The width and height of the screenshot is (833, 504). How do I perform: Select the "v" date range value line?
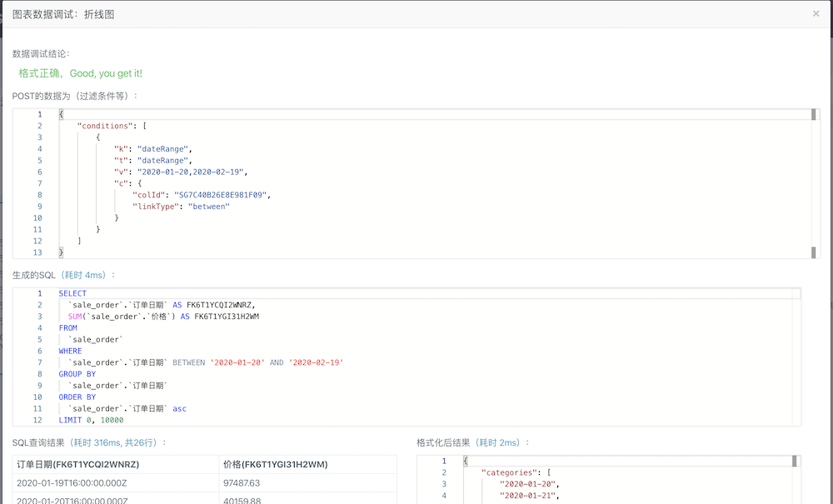pyautogui.click(x=181, y=172)
